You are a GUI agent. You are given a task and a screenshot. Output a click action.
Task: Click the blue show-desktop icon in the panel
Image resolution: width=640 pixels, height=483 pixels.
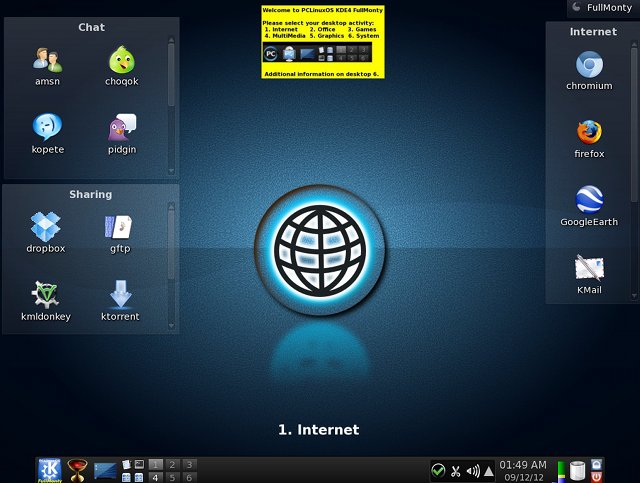coord(105,471)
